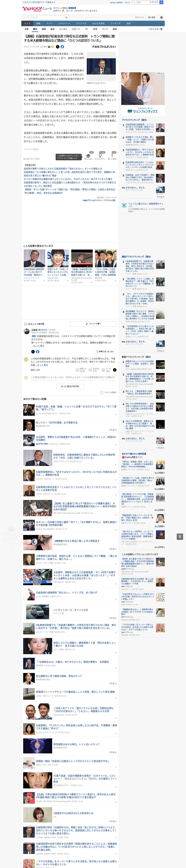Open the 速報 navigation tab
This screenshot has width=186, height=868.
[x=38, y=24]
